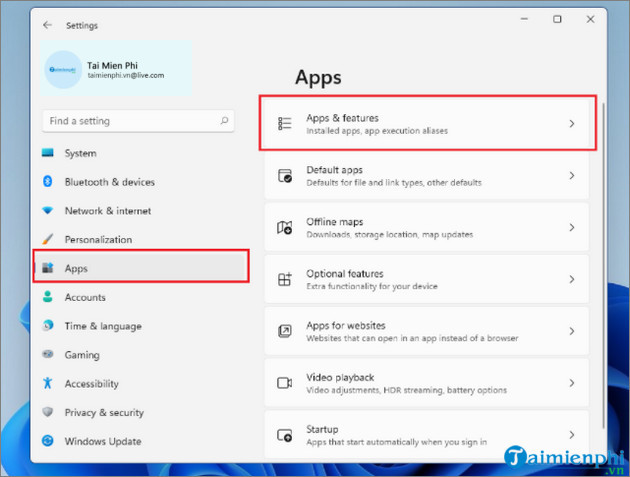Open Apps & features page
The height and width of the screenshot is (477, 630).
(x=427, y=123)
